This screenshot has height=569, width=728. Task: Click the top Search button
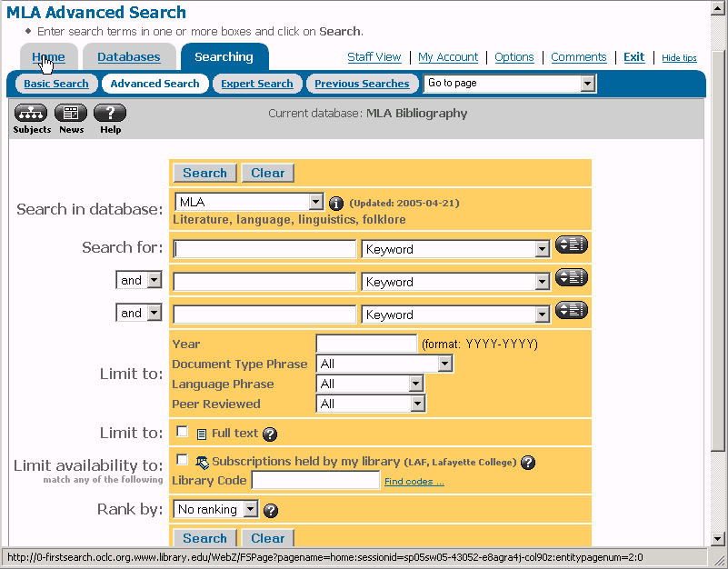point(204,173)
